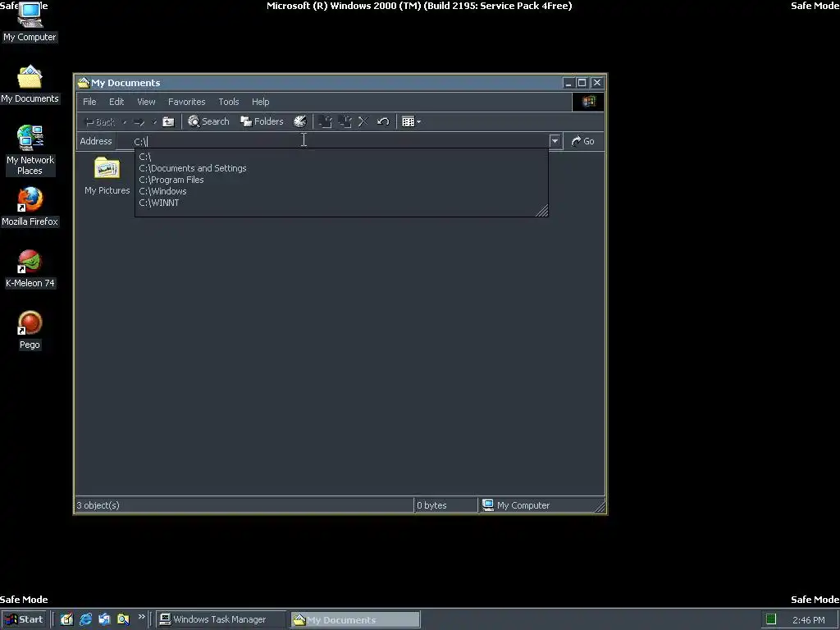Click the Copy To toolbar icon
This screenshot has height=630, width=840.
coord(345,121)
